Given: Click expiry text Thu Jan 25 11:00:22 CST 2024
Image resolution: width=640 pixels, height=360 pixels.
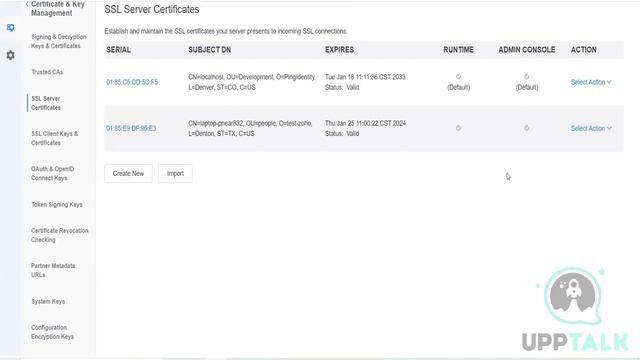Looking at the screenshot, I should point(365,123).
